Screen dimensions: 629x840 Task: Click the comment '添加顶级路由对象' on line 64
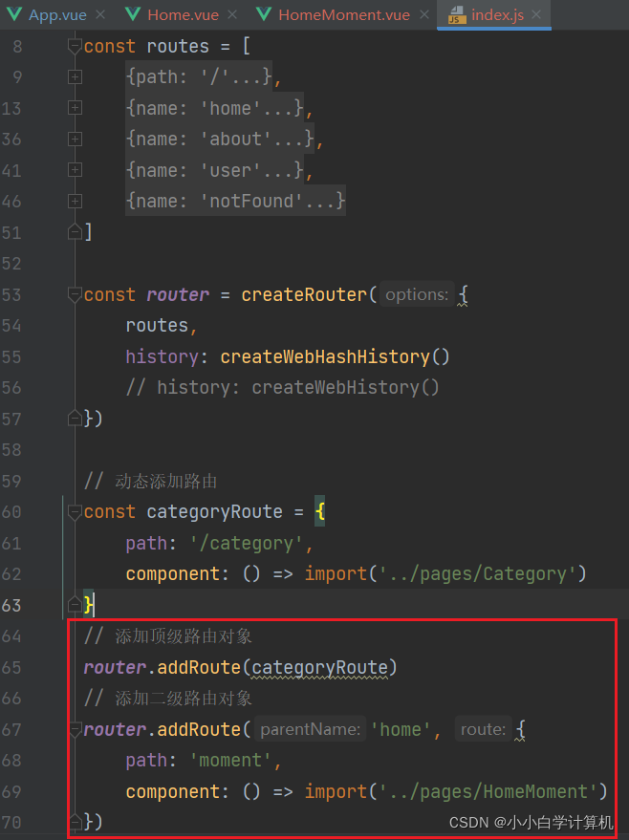tap(184, 636)
